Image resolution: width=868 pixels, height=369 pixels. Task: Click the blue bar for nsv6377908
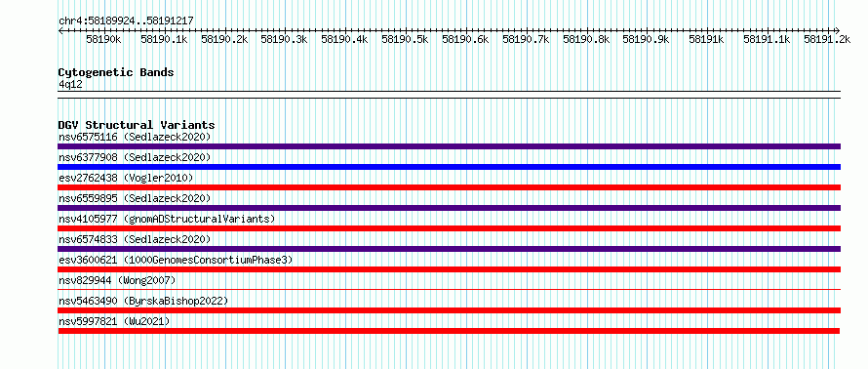pos(449,167)
